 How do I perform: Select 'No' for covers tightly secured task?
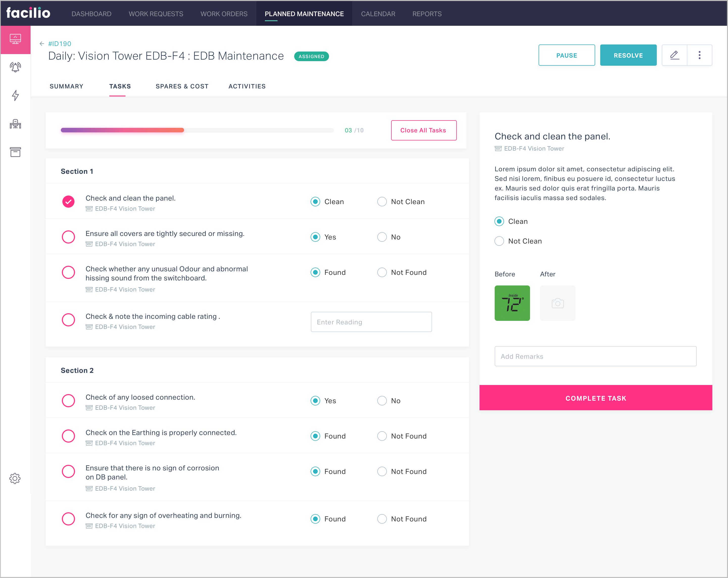382,237
